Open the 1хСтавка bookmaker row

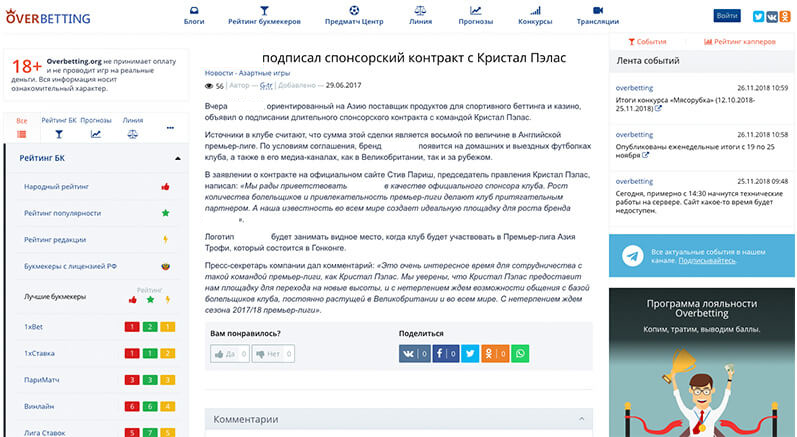[39, 353]
